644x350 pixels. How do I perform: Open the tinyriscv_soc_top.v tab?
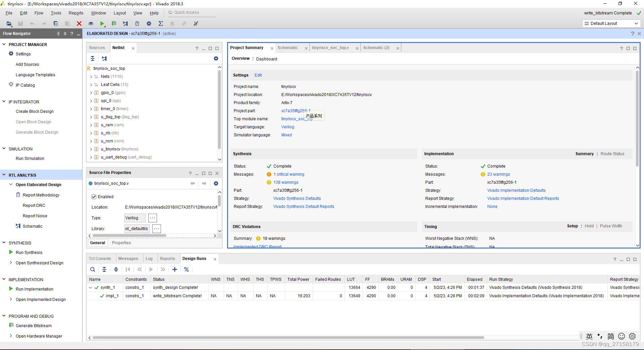(x=330, y=48)
